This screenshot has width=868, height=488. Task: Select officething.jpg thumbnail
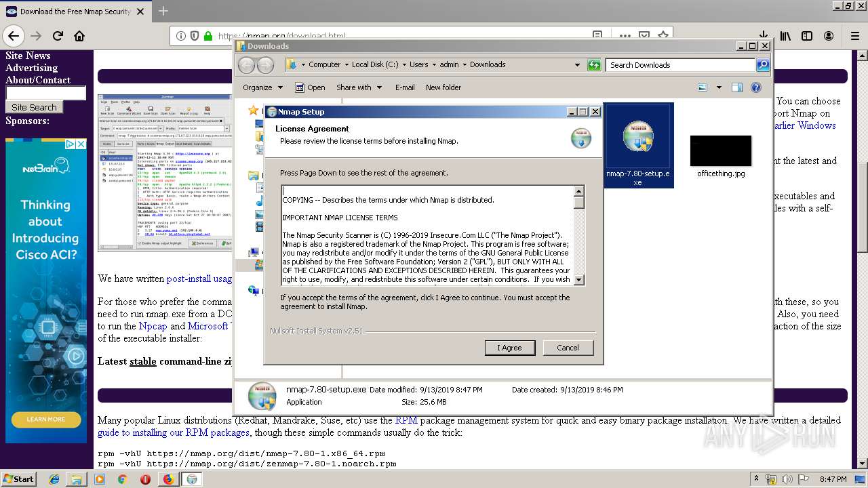click(721, 150)
